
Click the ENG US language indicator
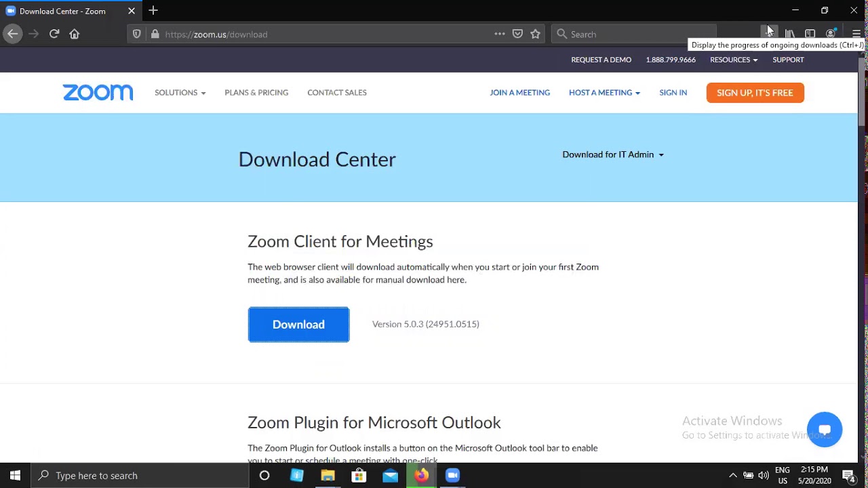pyautogui.click(x=782, y=476)
